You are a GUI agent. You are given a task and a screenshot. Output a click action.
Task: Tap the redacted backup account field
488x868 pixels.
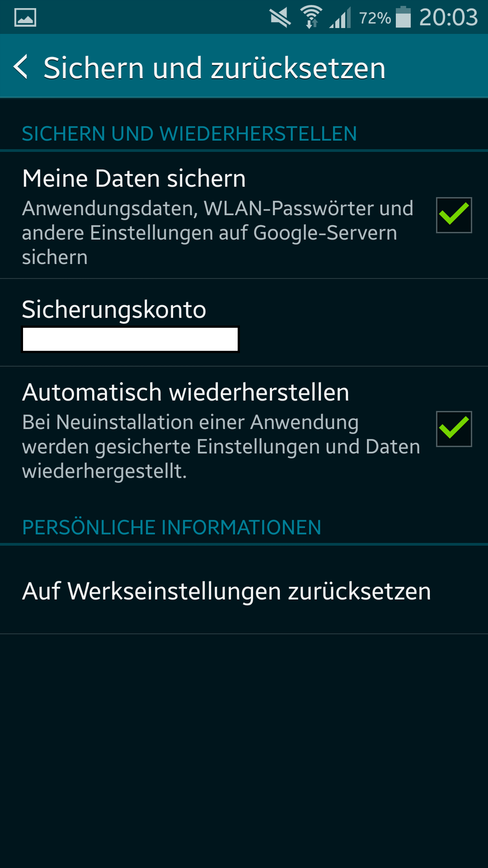coord(130,339)
